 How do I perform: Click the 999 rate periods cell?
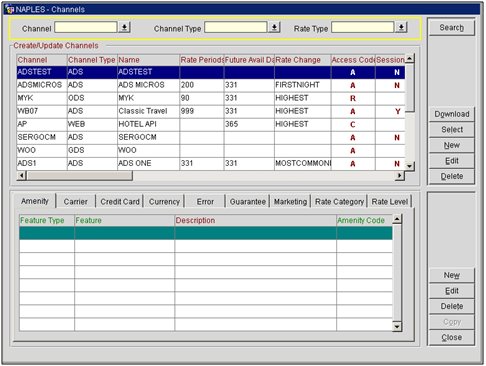click(202, 111)
